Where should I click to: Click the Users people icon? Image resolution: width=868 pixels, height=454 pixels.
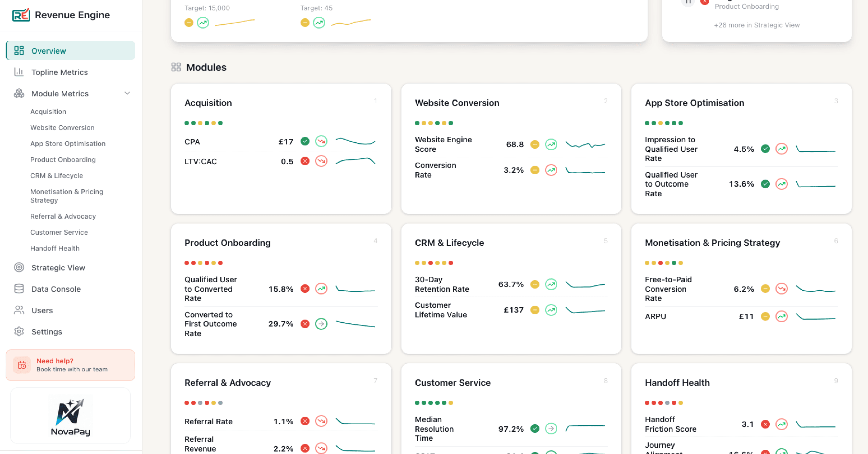(19, 310)
